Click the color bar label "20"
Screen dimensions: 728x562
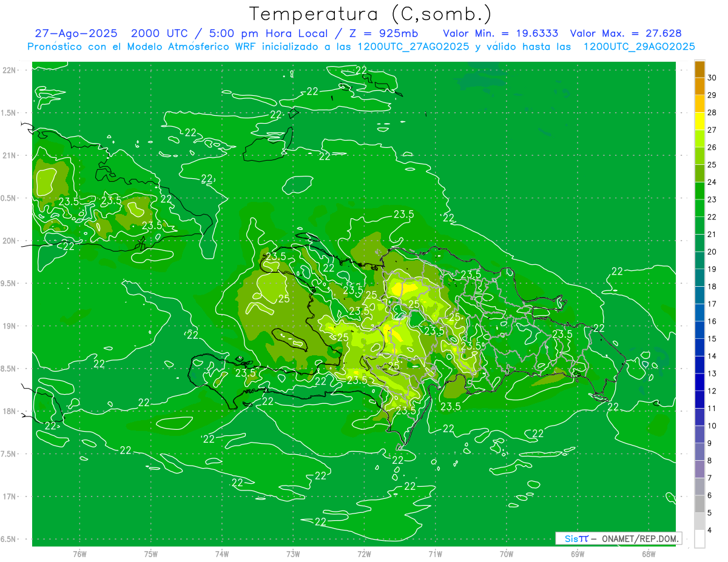(x=712, y=252)
